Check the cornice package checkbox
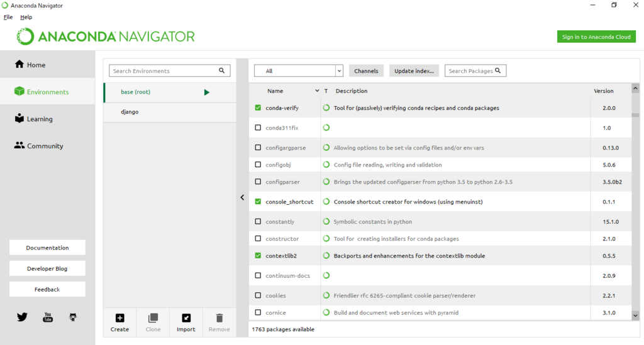 258,312
